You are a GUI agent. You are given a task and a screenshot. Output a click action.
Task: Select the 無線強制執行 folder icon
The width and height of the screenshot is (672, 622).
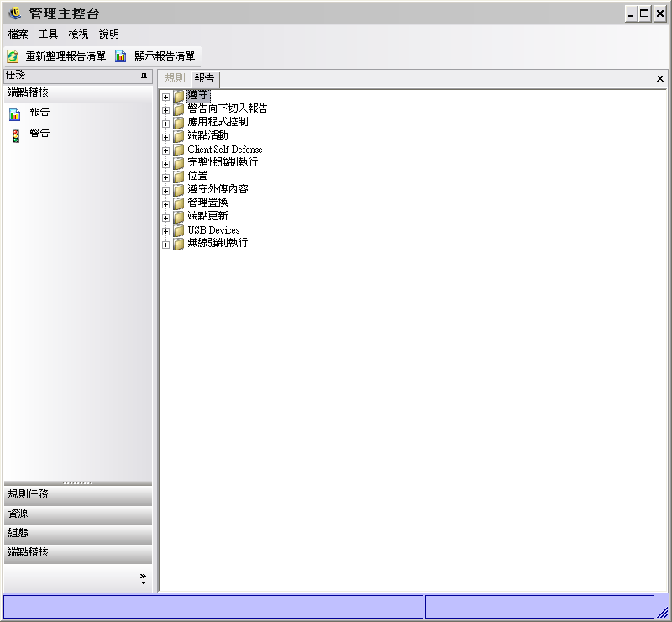tap(179, 244)
